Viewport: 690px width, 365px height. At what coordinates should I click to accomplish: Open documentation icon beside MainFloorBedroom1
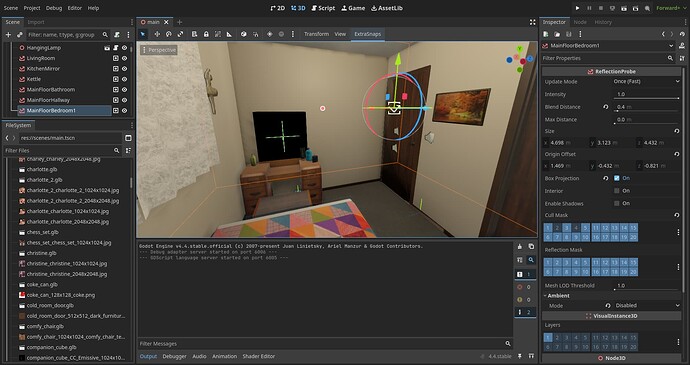(682, 46)
